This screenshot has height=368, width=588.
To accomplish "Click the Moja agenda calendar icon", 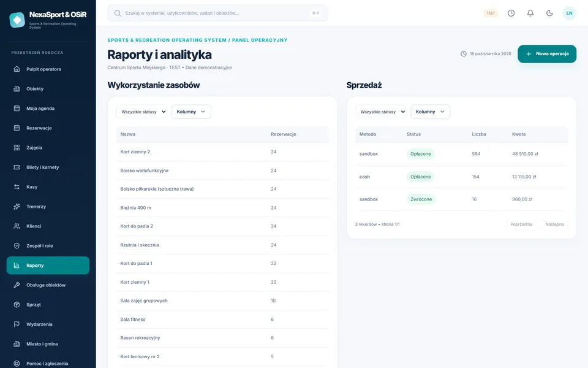I will tap(17, 109).
